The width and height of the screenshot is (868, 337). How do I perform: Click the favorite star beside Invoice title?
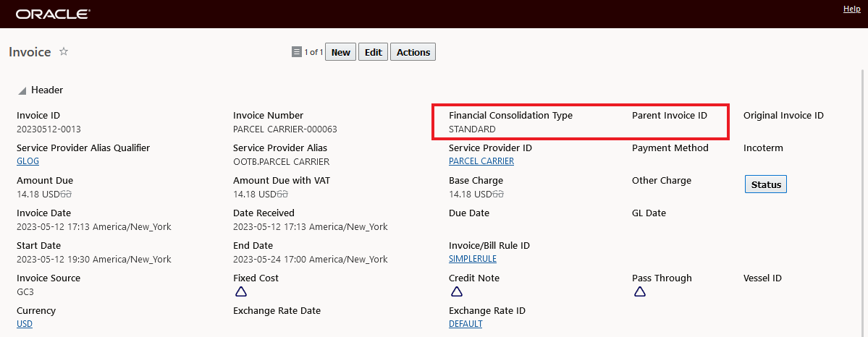tap(64, 51)
